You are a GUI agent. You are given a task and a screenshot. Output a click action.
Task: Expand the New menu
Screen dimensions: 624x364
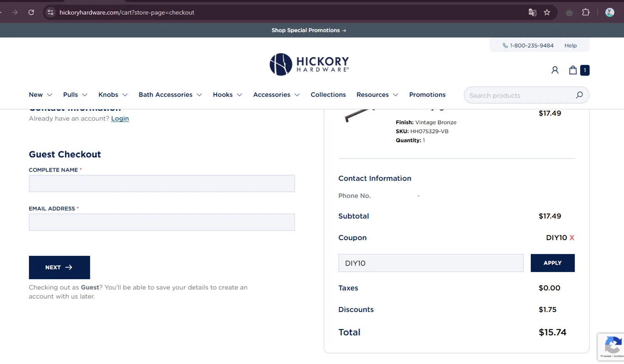40,95
